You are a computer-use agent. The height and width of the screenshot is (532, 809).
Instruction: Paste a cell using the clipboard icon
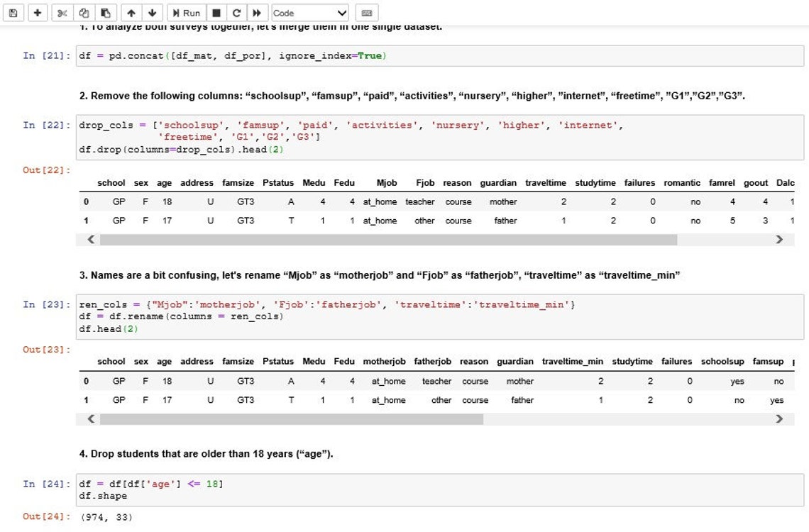pos(104,12)
